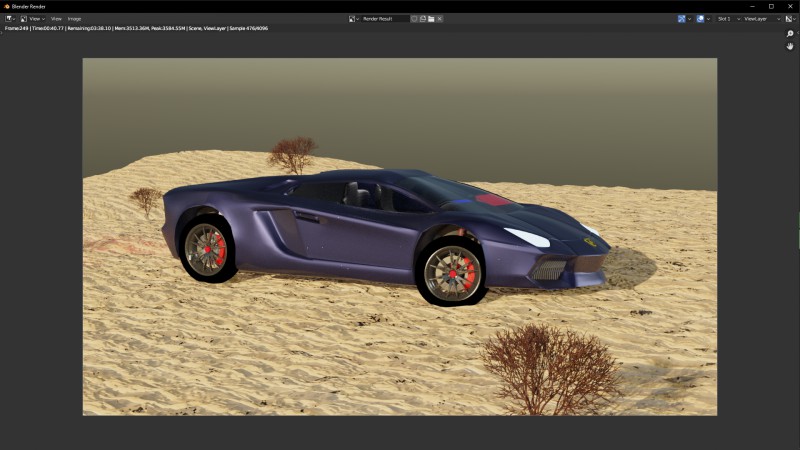Viewport: 800px width, 450px height.
Task: Open the editor type selector dropdown
Action: (10, 19)
